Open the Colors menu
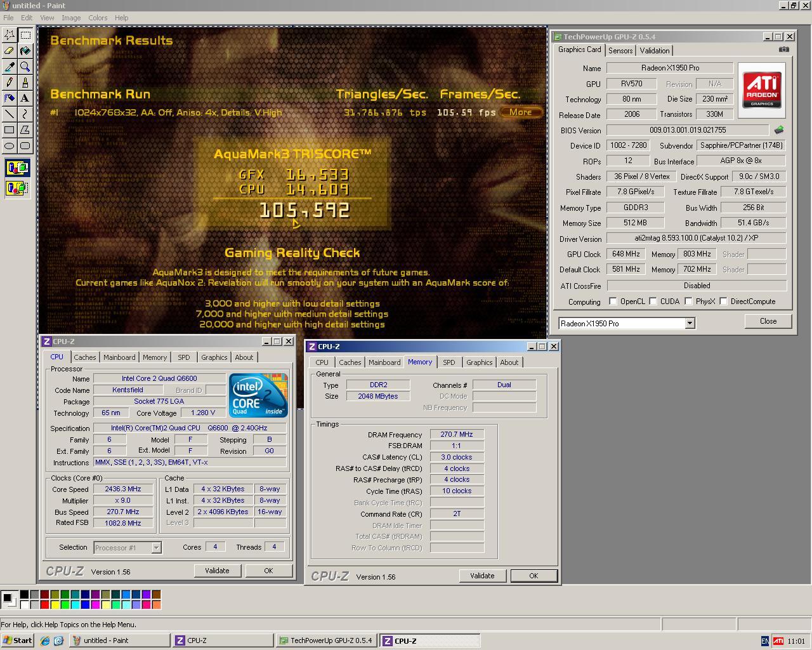Screen dimensions: 812x650 tap(98, 18)
